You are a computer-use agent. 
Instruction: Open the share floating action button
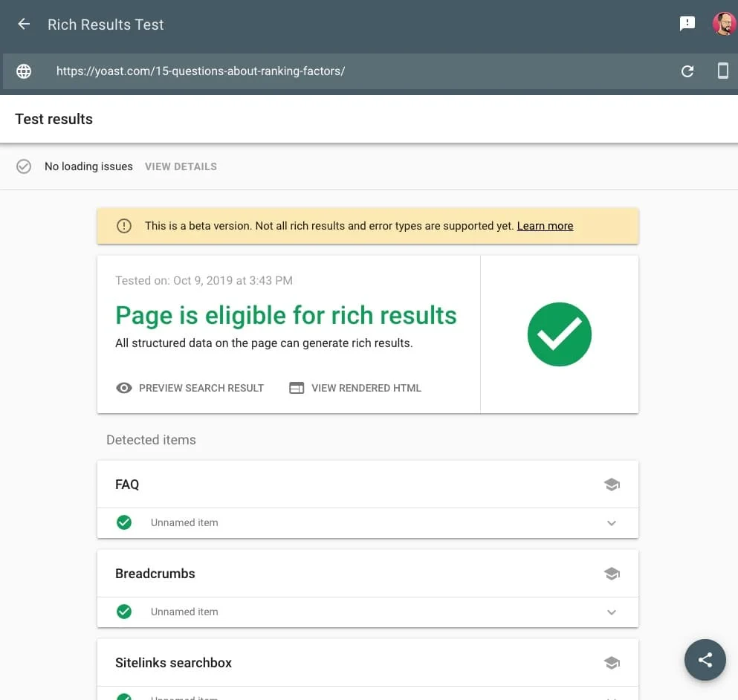pos(705,660)
